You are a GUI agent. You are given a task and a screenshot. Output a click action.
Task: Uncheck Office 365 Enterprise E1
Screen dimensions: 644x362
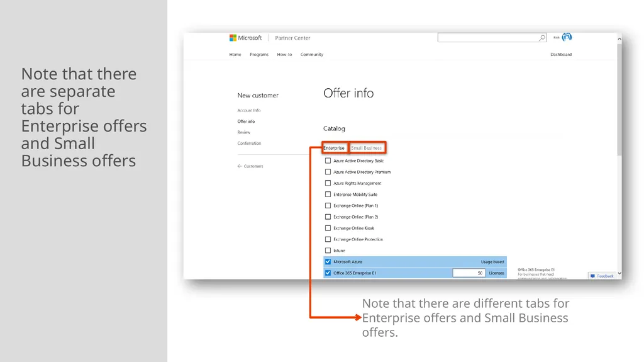pyautogui.click(x=328, y=273)
